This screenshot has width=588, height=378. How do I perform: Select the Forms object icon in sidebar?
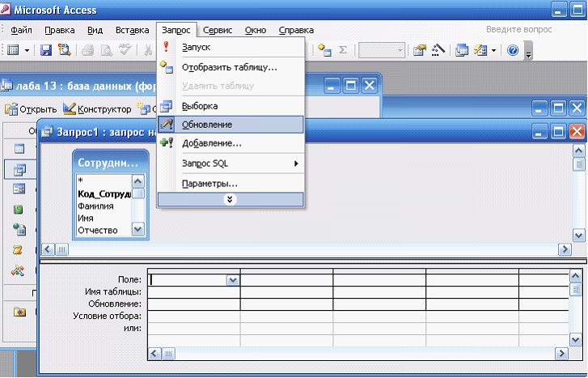point(19,189)
